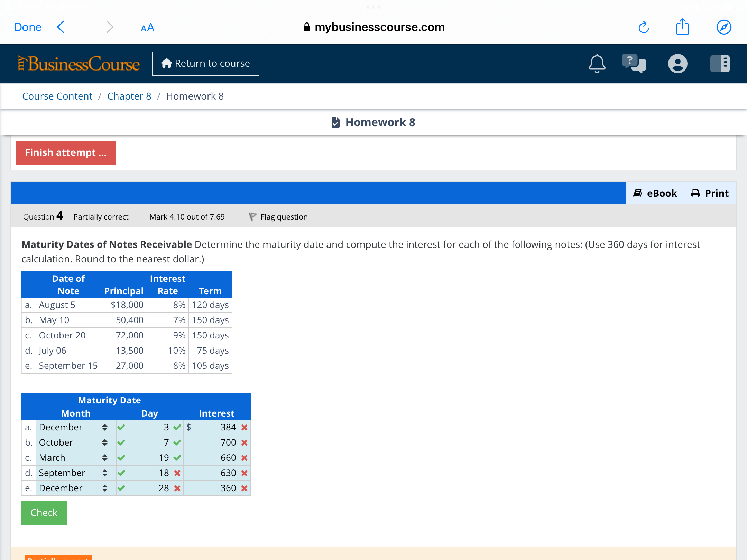Click the Finish attempt button

[66, 153]
